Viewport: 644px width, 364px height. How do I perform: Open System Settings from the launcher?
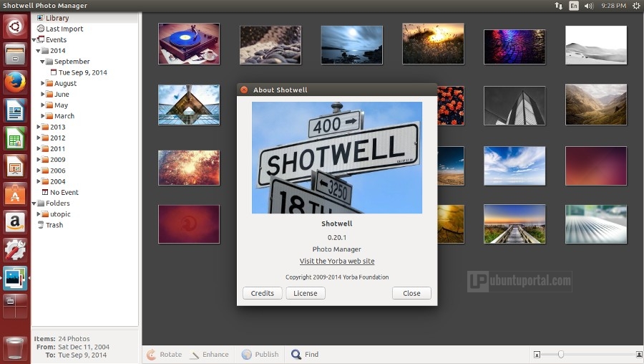(x=15, y=249)
